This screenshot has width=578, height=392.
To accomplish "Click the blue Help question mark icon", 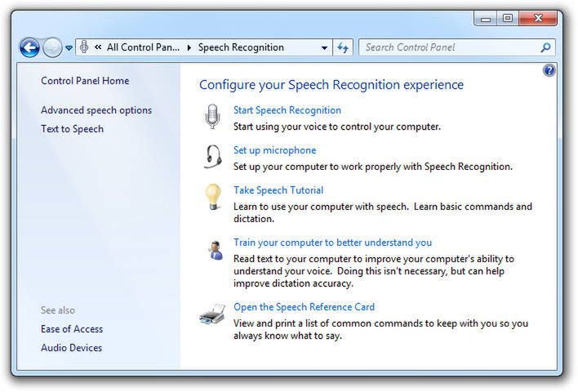I will [549, 70].
